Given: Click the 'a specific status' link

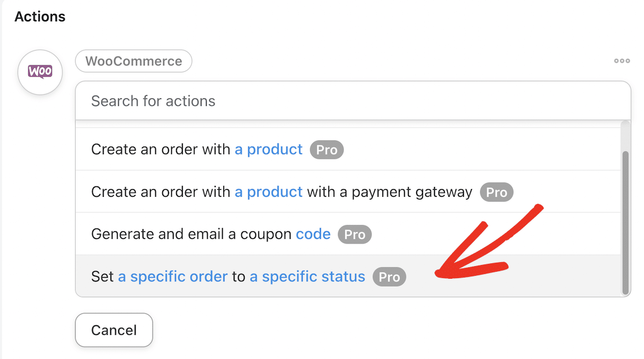Looking at the screenshot, I should [x=307, y=277].
